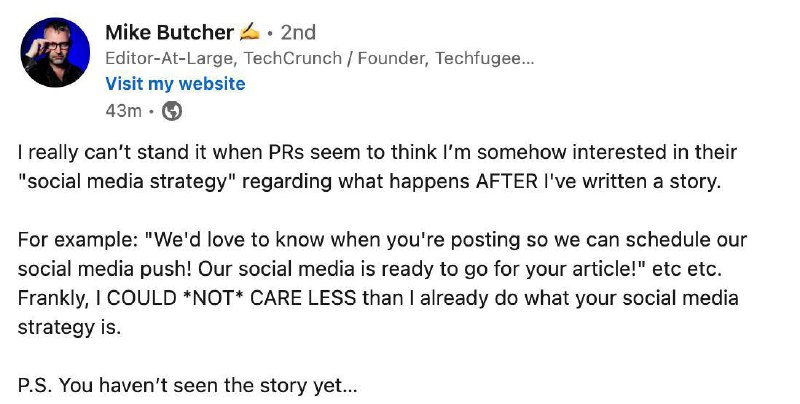
Task: Click the 43m post timestamp
Action: (123, 111)
